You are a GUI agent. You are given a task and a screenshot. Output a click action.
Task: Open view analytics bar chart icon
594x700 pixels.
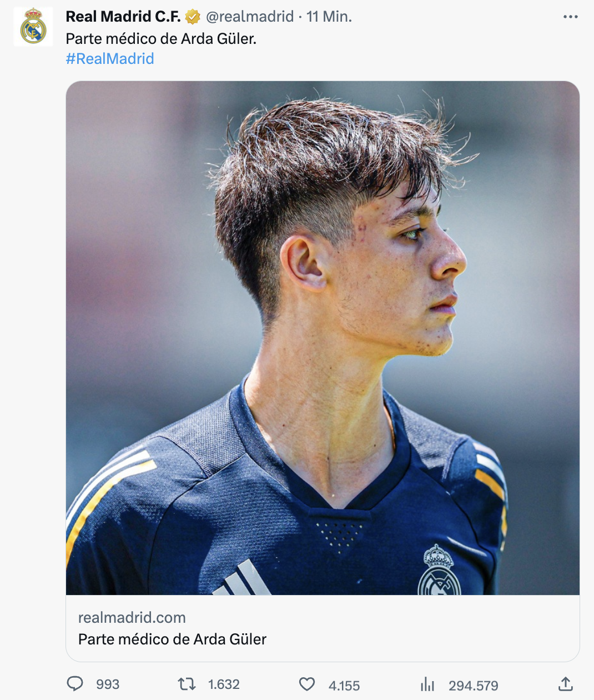(x=427, y=684)
